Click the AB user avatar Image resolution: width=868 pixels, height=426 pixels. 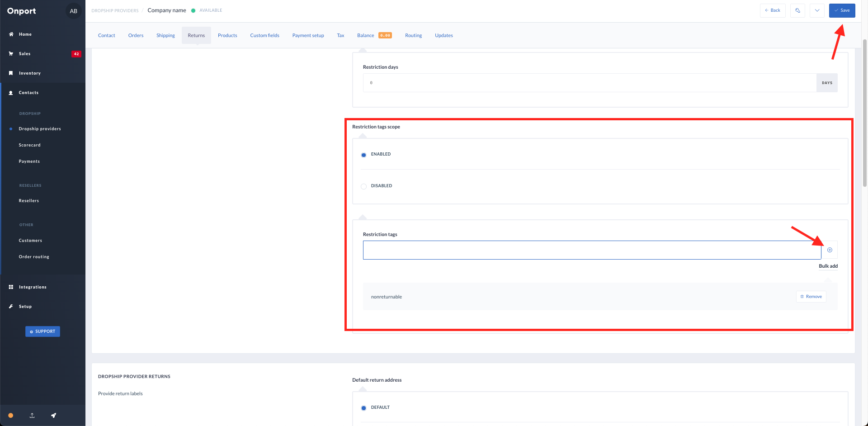tap(74, 11)
